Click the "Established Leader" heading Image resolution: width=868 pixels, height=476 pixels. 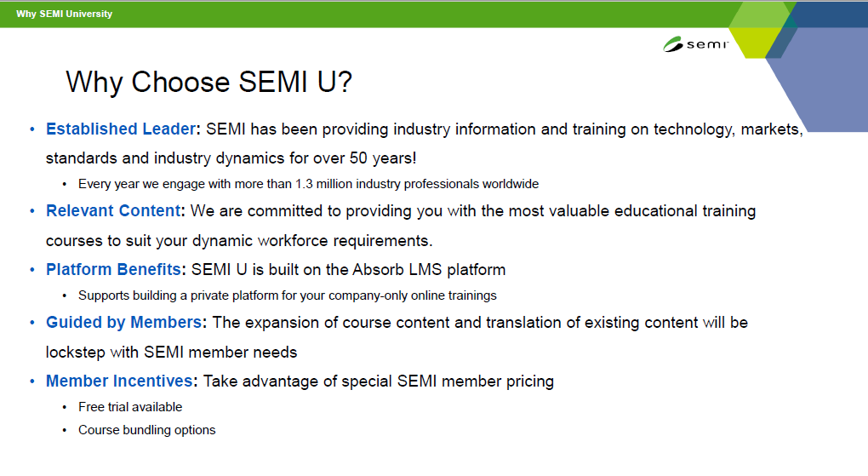coord(121,129)
